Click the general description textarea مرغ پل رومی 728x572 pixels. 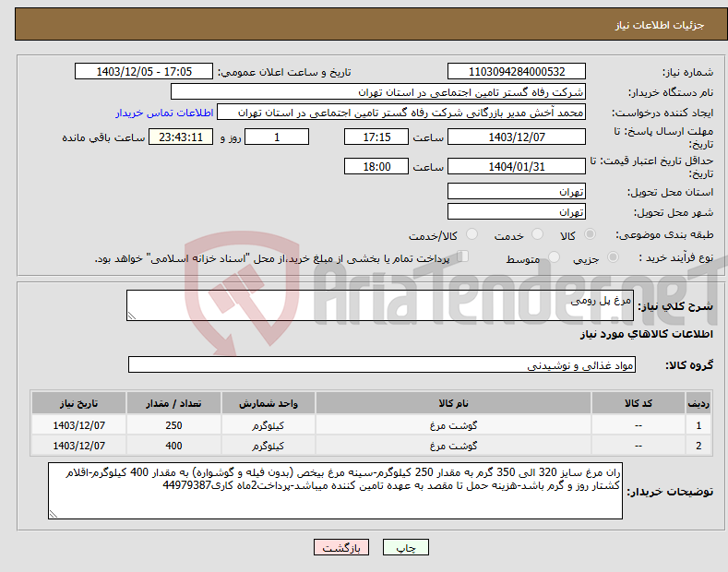[x=380, y=305]
